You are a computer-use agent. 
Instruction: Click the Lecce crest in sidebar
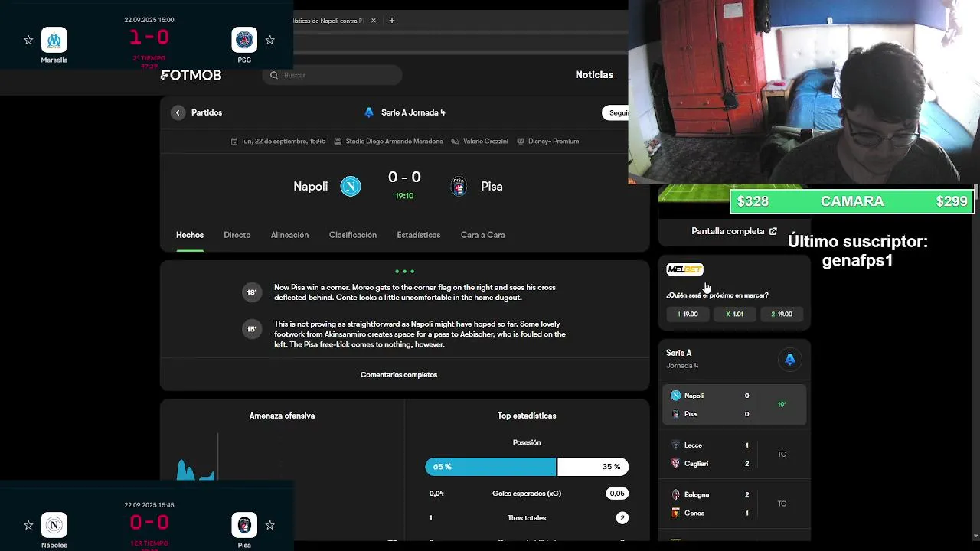coord(675,445)
